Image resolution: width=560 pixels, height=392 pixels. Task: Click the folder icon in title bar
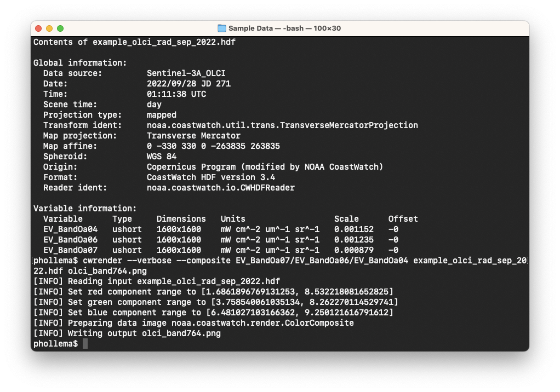[222, 28]
